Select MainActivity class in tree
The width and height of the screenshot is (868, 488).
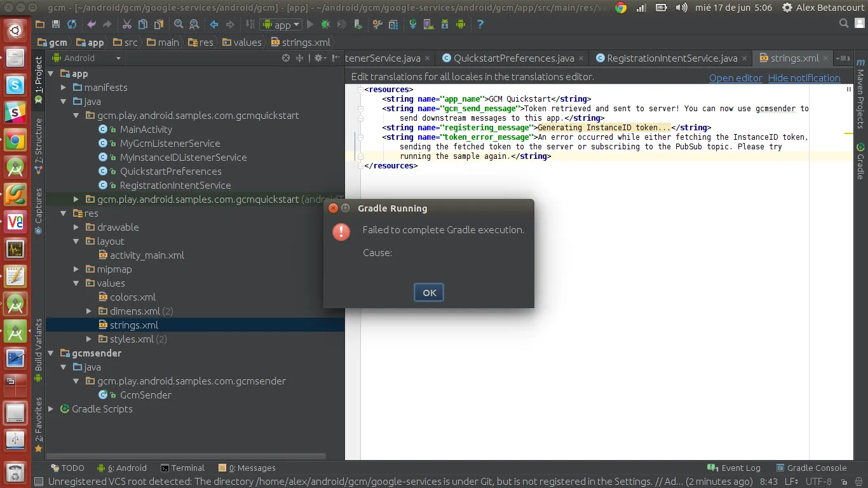[x=146, y=130]
